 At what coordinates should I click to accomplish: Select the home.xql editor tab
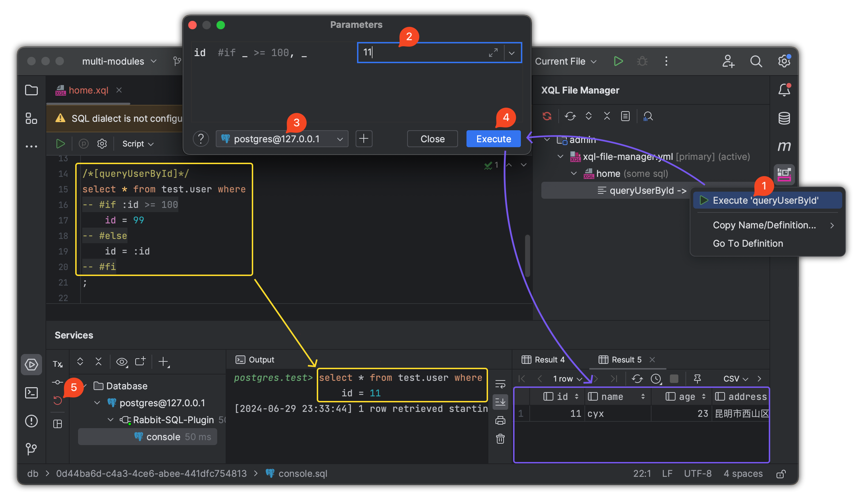coord(88,90)
